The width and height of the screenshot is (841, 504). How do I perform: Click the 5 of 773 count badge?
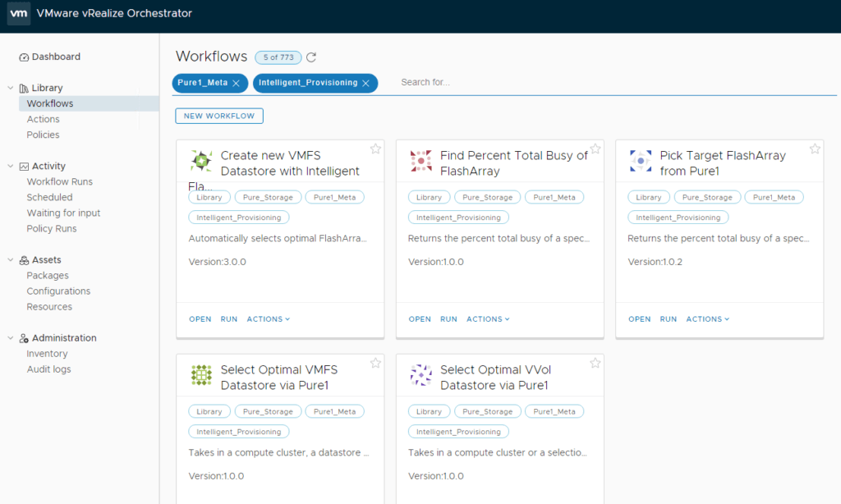pos(278,57)
